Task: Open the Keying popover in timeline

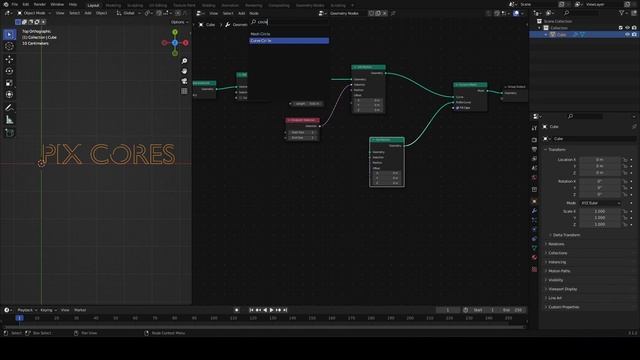Action: click(x=48, y=310)
